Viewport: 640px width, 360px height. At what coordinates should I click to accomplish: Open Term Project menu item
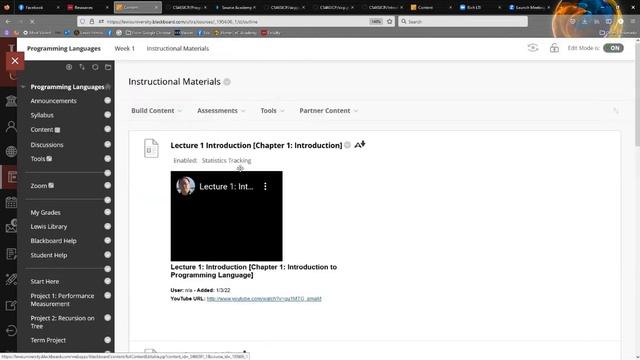point(48,340)
